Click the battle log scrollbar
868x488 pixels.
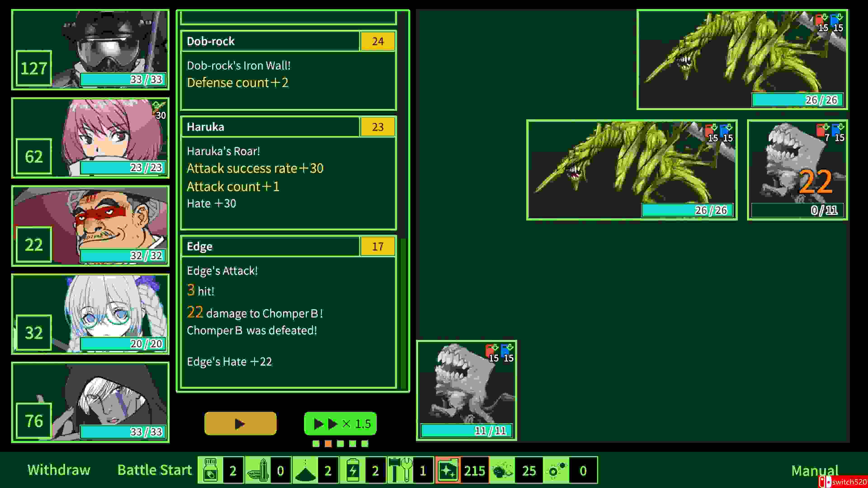tap(403, 313)
